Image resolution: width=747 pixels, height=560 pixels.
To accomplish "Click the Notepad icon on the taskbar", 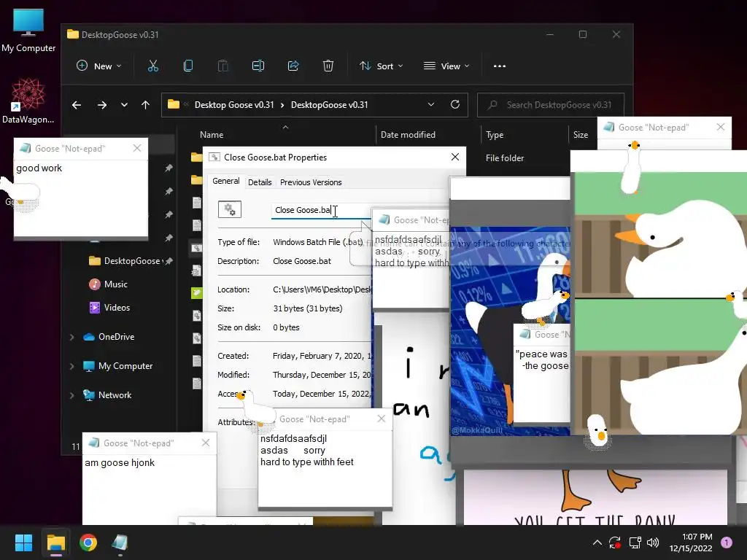I will tap(120, 542).
